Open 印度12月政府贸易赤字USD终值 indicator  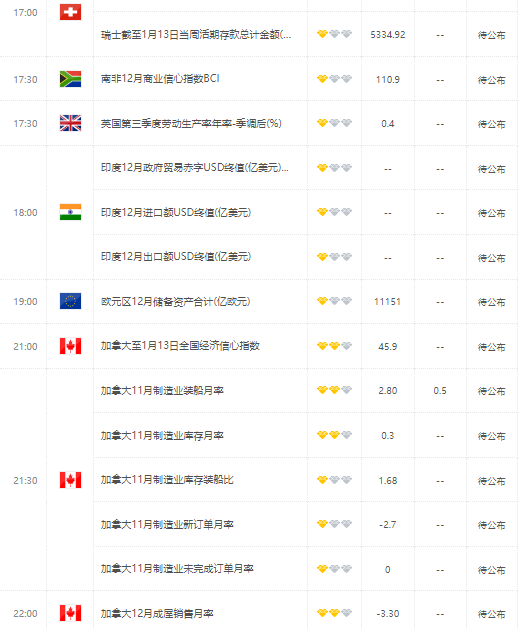[195, 168]
